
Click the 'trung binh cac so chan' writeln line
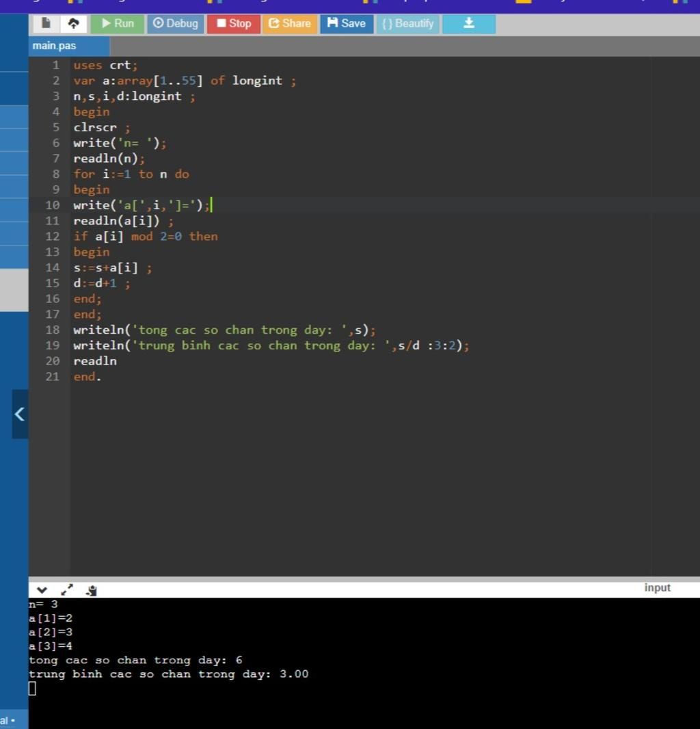(x=271, y=345)
